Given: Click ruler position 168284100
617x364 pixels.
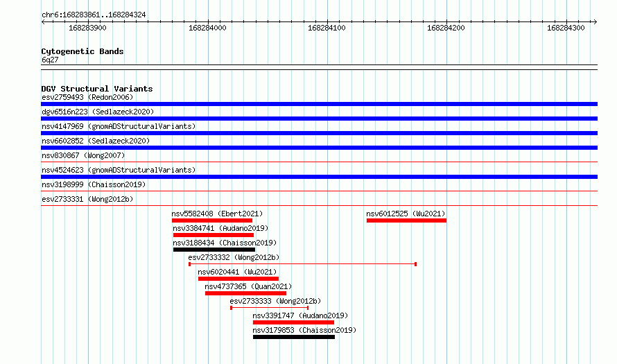Looking at the screenshot, I should click(x=327, y=28).
